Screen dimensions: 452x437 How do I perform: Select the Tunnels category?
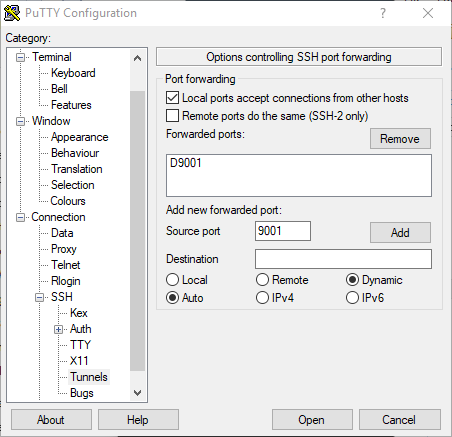(x=89, y=377)
